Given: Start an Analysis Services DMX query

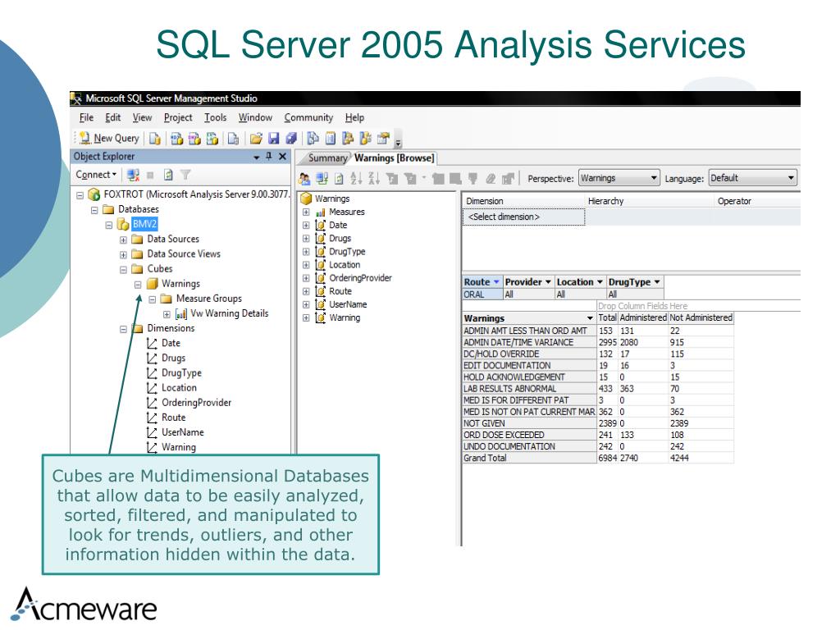Looking at the screenshot, I should (194, 139).
